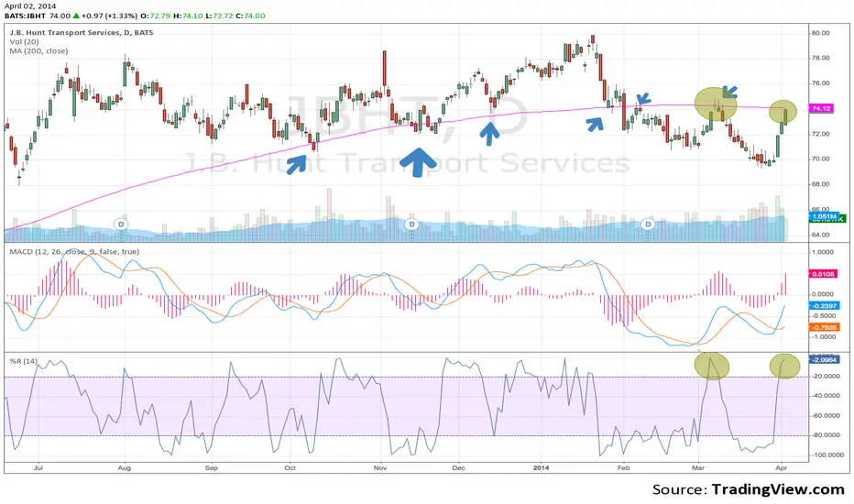Click the 0.0000 MACD axis label

823,294
